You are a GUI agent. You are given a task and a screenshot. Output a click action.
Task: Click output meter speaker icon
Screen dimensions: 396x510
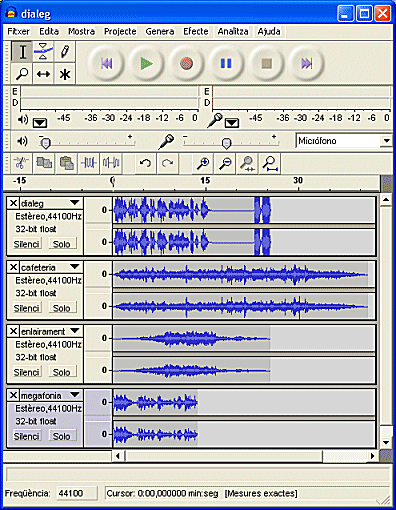coord(23,119)
